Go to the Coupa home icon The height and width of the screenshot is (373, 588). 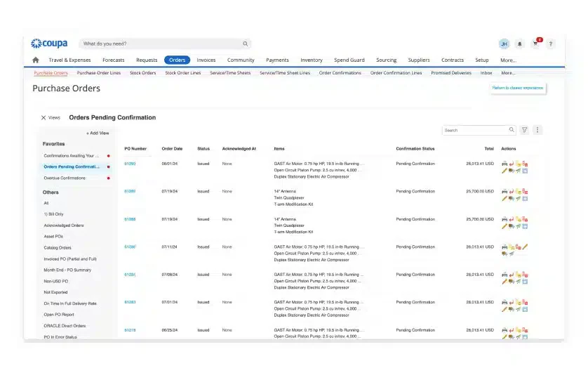tap(36, 60)
